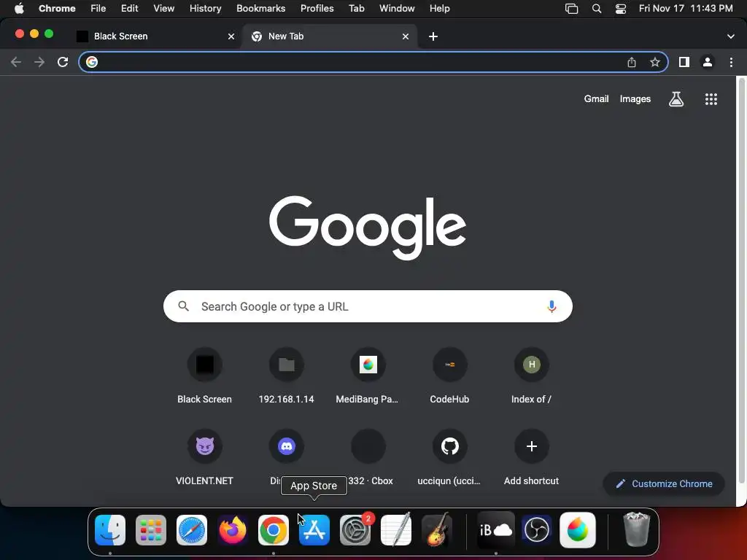This screenshot has width=747, height=560.
Task: Open the share page icon in address bar
Action: (x=632, y=62)
